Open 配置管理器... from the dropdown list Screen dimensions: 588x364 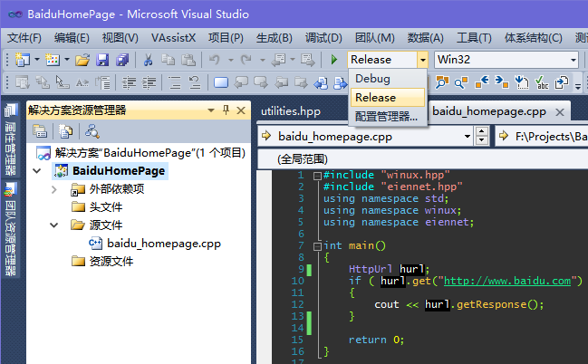[x=388, y=116]
